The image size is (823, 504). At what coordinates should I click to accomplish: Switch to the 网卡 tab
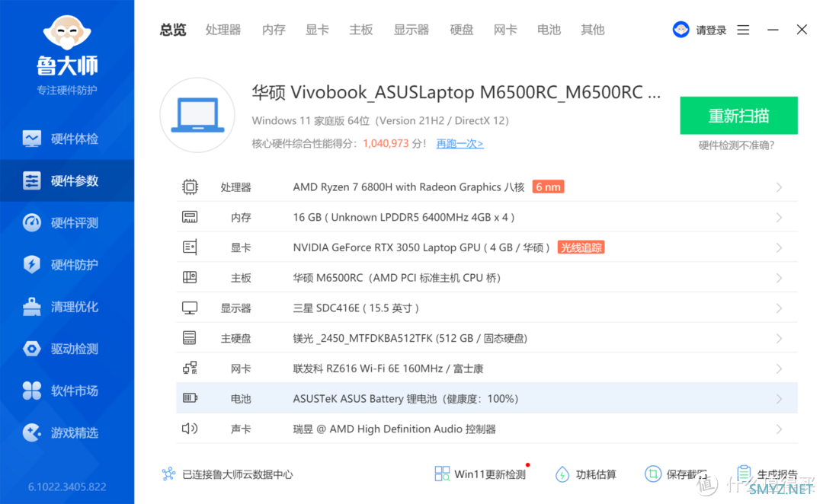click(505, 30)
